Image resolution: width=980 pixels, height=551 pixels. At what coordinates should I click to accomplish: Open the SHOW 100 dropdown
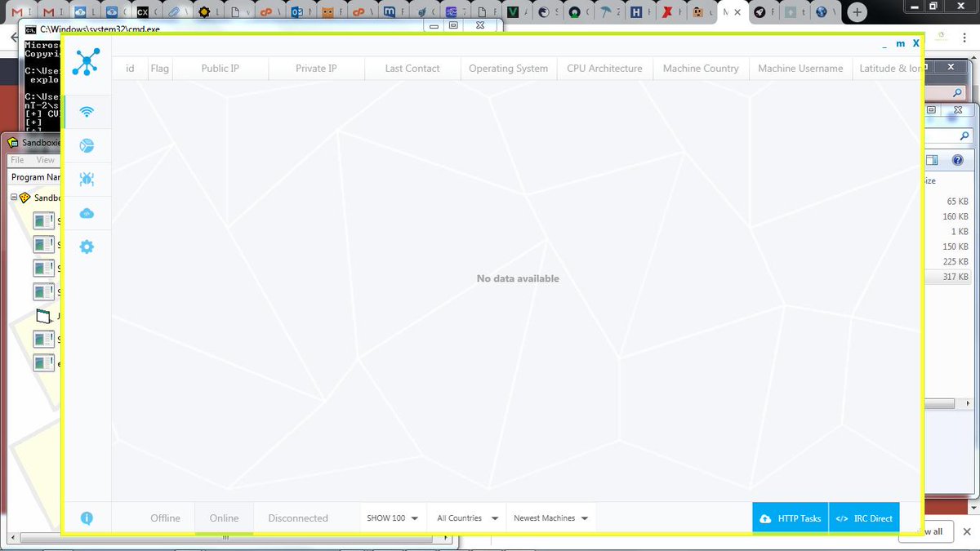coord(393,518)
